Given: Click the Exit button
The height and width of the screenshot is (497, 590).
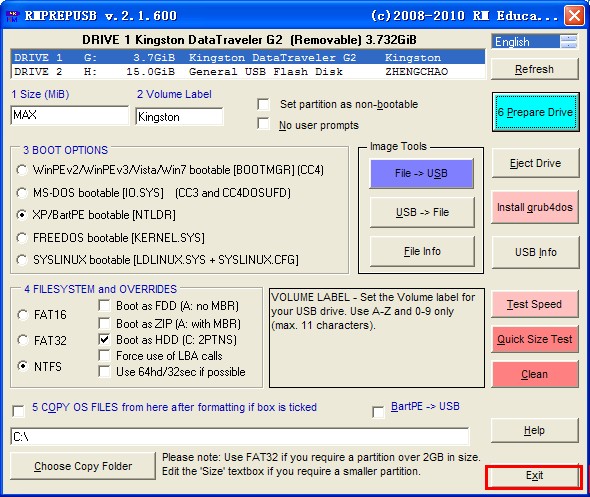Looking at the screenshot, I should click(534, 476).
